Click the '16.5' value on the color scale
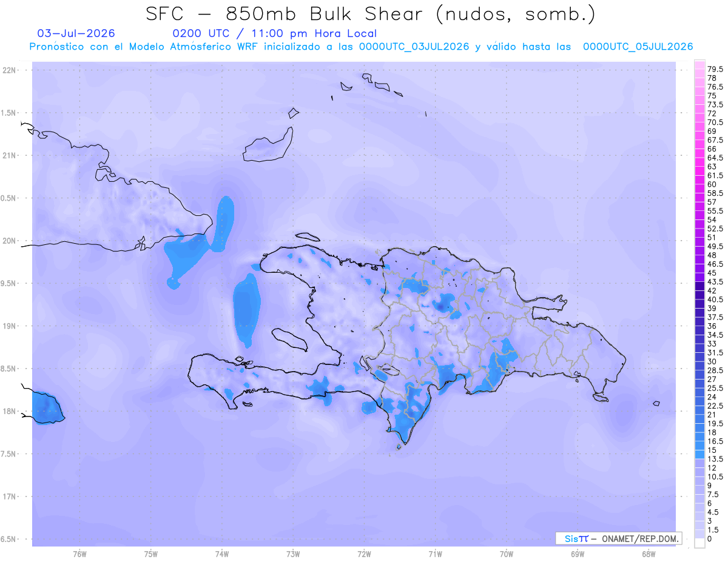 (715, 441)
